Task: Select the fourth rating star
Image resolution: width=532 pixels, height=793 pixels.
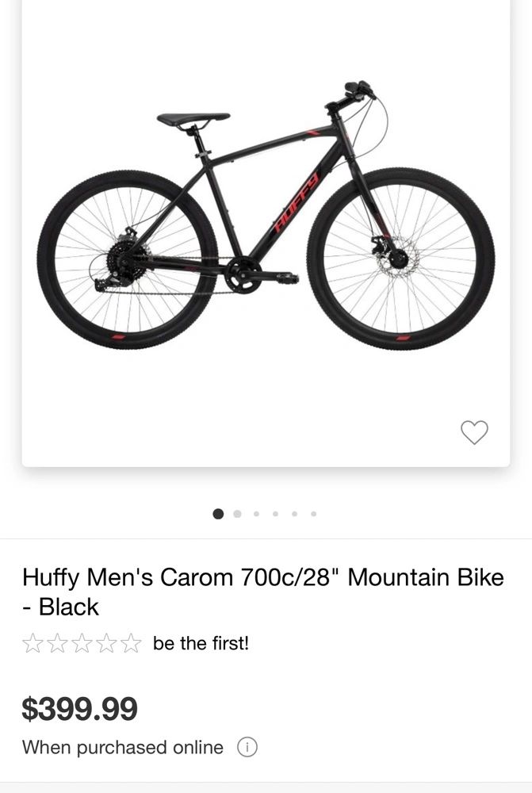Action: pos(106,643)
